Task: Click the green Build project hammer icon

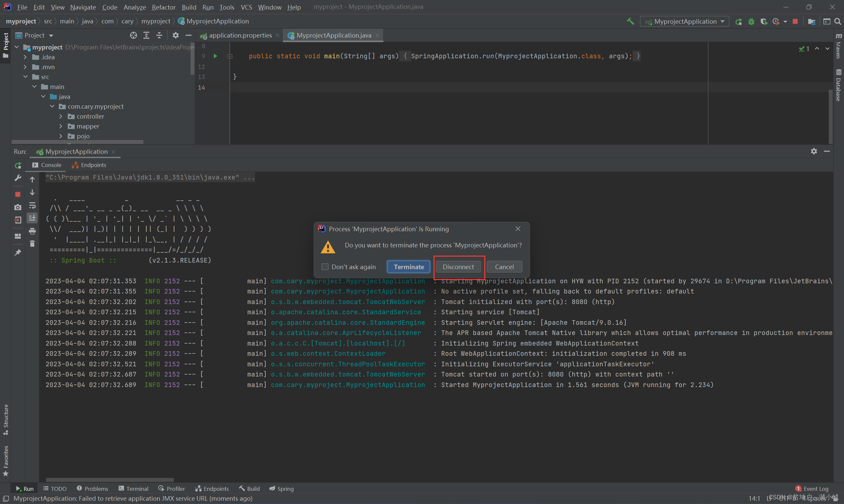Action: 630,21
